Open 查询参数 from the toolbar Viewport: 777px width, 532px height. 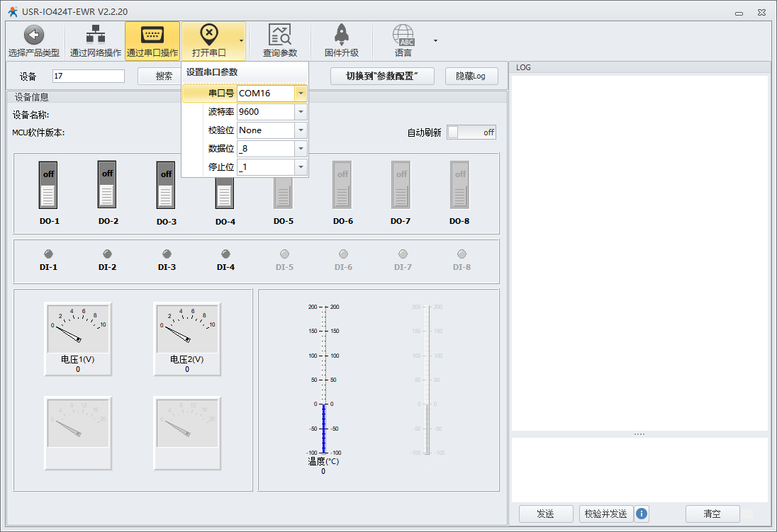pos(280,35)
